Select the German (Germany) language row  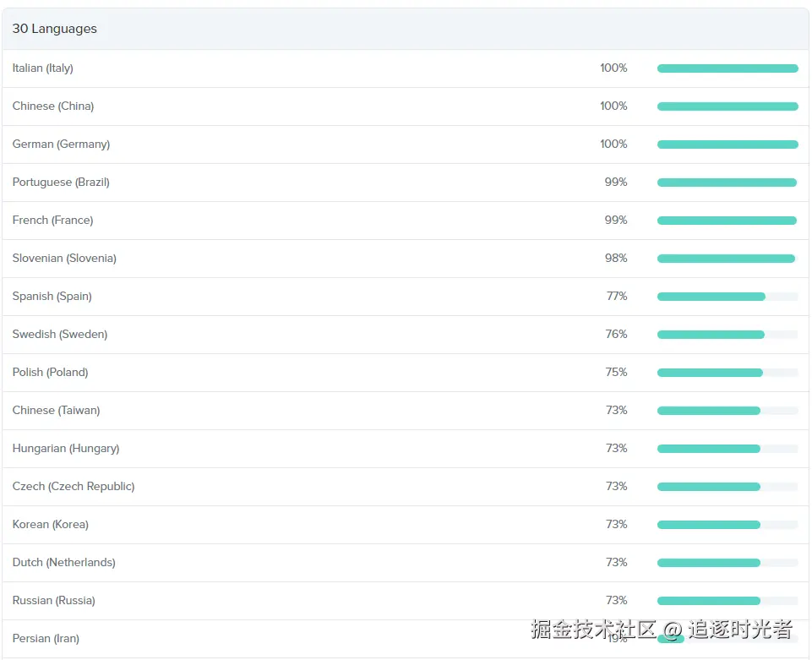point(61,145)
